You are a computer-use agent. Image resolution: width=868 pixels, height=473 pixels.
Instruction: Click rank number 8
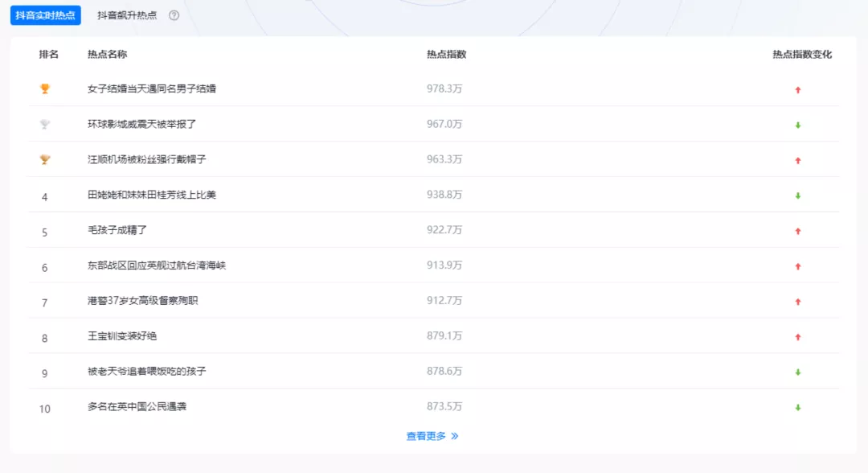coord(45,339)
